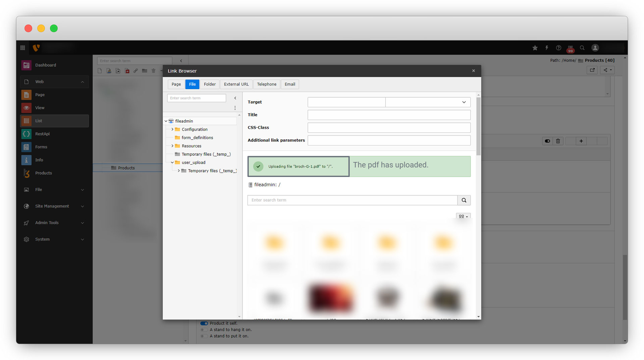Open the three-dot menu in file tree
This screenshot has height=360, width=644.
pyautogui.click(x=235, y=108)
